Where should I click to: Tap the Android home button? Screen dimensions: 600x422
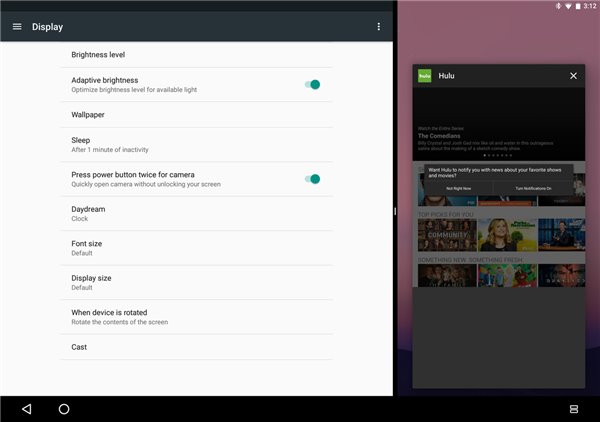click(64, 409)
